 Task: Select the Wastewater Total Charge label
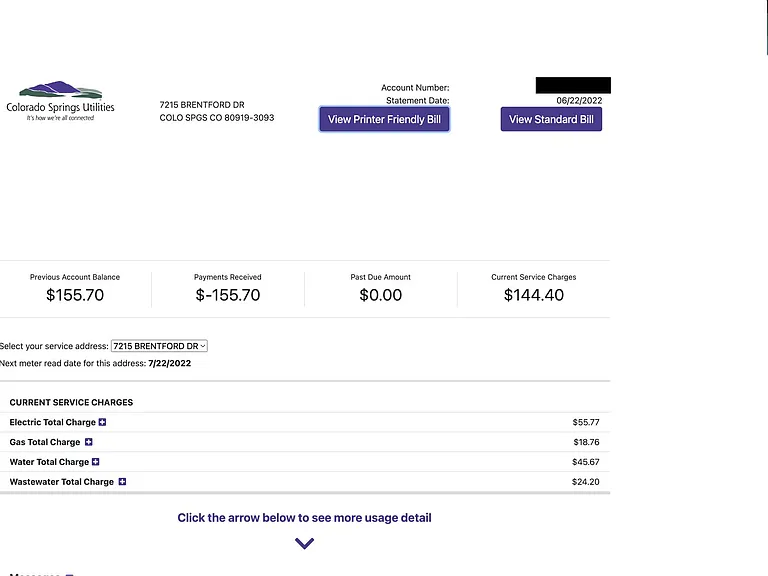[x=61, y=482]
